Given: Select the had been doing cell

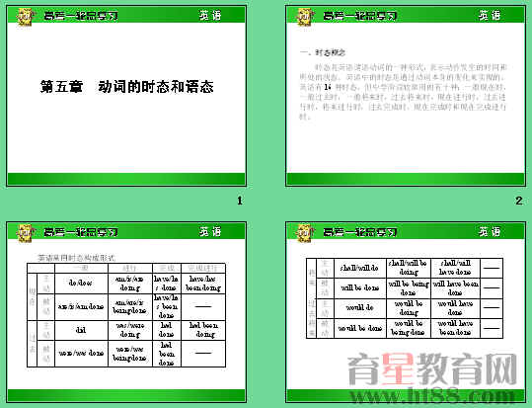Looking at the screenshot, I should 203,330.
